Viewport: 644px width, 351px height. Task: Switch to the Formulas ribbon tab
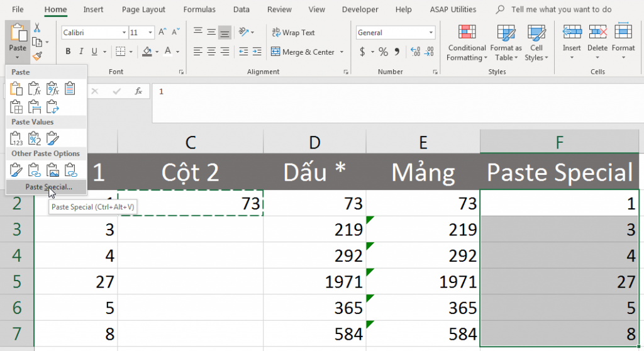coord(199,9)
